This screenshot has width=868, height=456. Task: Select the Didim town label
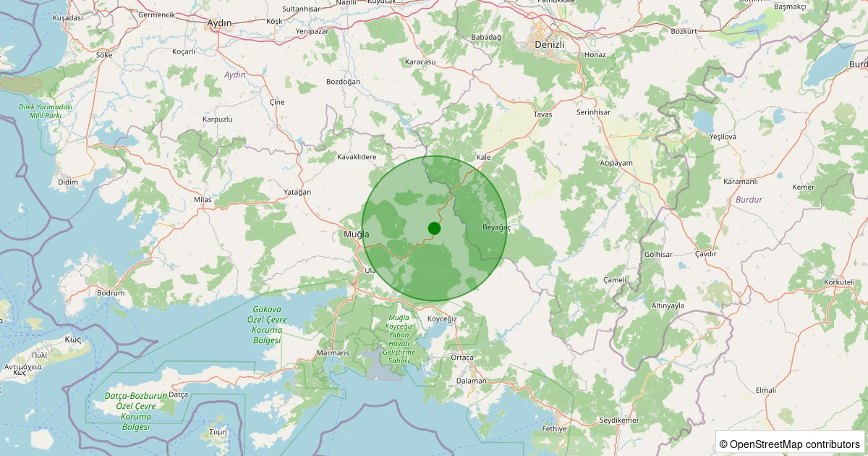pyautogui.click(x=67, y=182)
